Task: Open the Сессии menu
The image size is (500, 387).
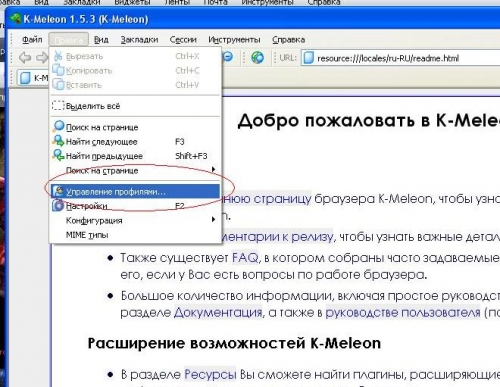Action: pos(183,40)
